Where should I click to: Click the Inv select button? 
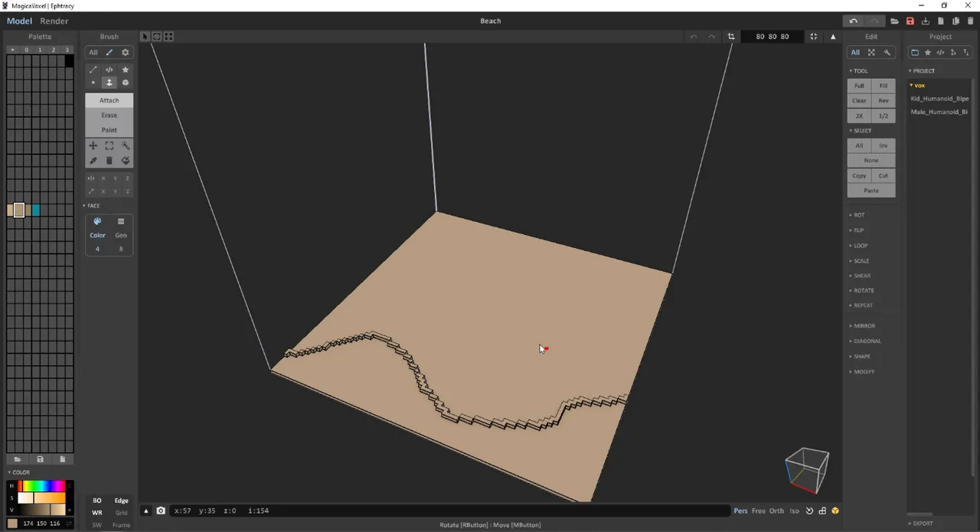coord(884,145)
